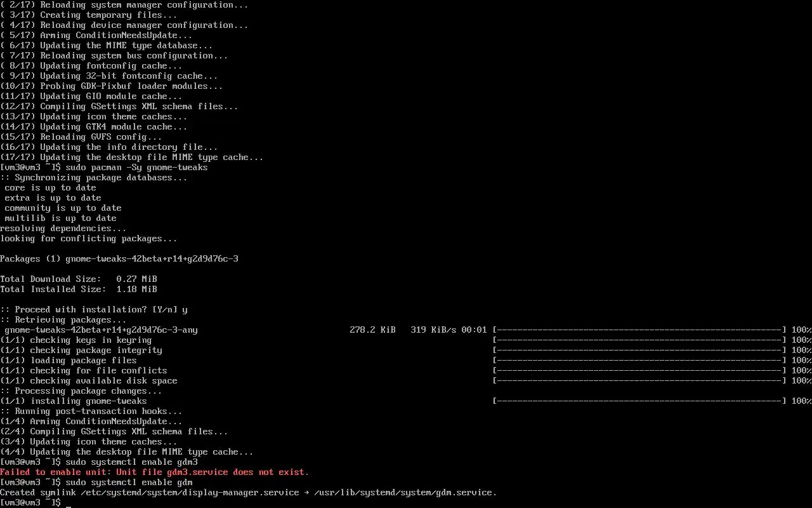812x508 pixels.
Task: Click "(3/4) Updating icon theme caches..." line
Action: point(89,441)
